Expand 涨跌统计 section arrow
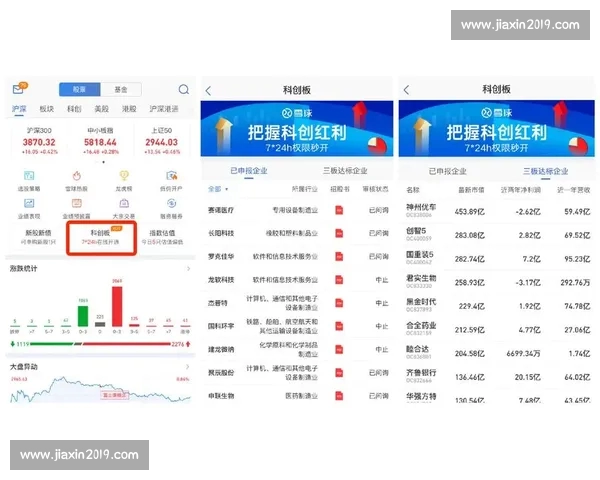 [188, 269]
